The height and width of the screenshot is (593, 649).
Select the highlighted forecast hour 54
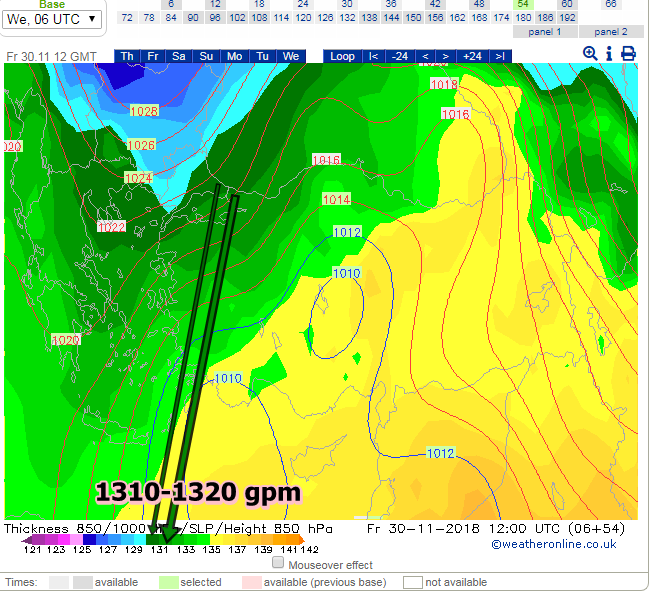point(523,4)
